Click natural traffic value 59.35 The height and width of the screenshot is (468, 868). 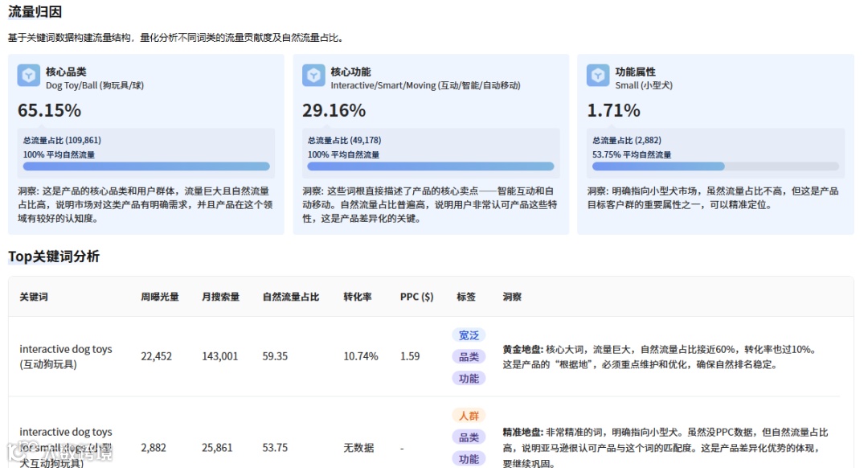[275, 356]
